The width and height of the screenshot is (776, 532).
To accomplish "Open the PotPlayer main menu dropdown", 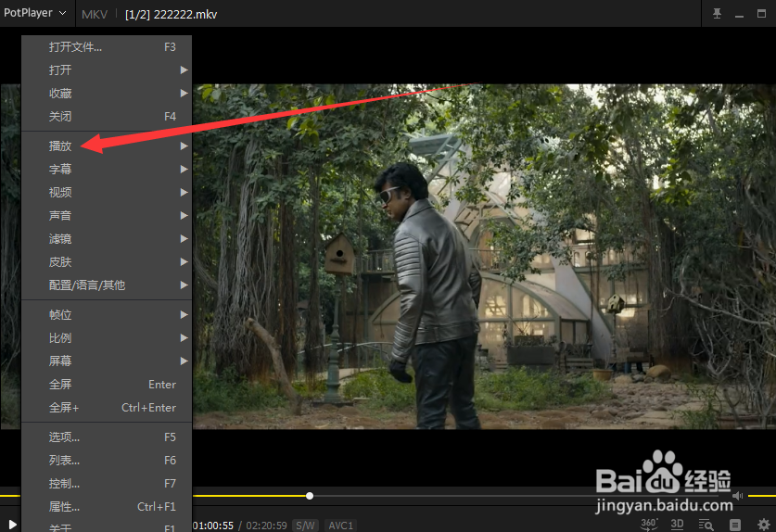I will point(34,13).
